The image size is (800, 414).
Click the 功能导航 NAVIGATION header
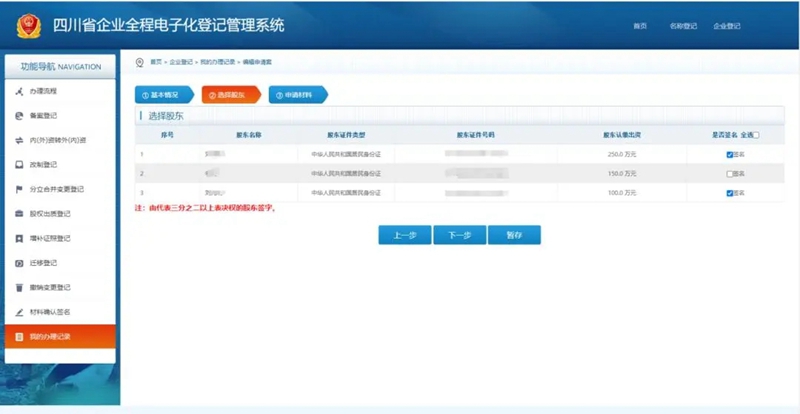(60, 67)
